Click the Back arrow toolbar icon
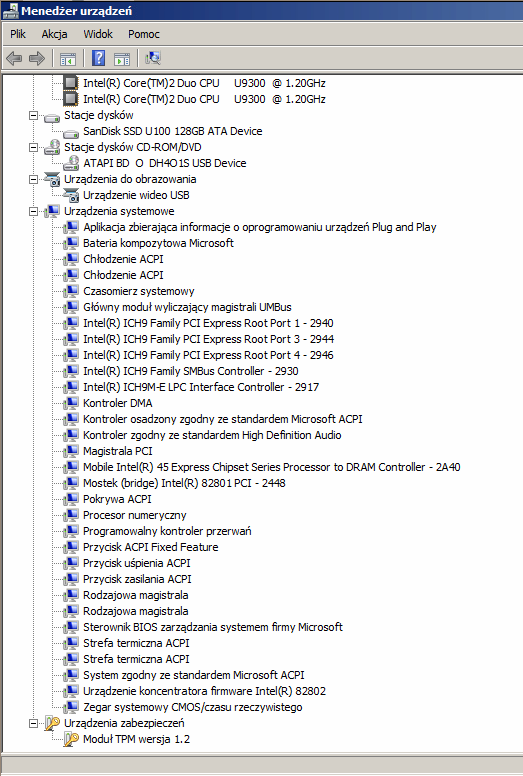523x776 pixels. point(14,58)
